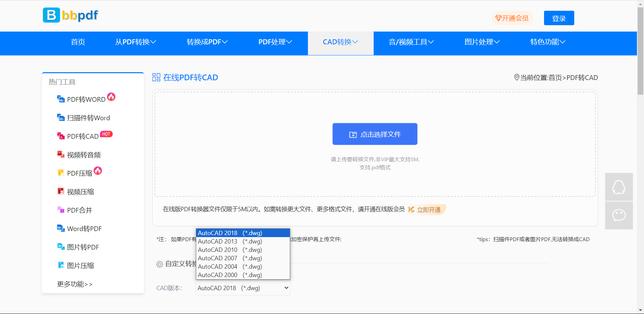Click the PDF压缩 sidebar icon
The height and width of the screenshot is (314, 644).
tap(61, 173)
